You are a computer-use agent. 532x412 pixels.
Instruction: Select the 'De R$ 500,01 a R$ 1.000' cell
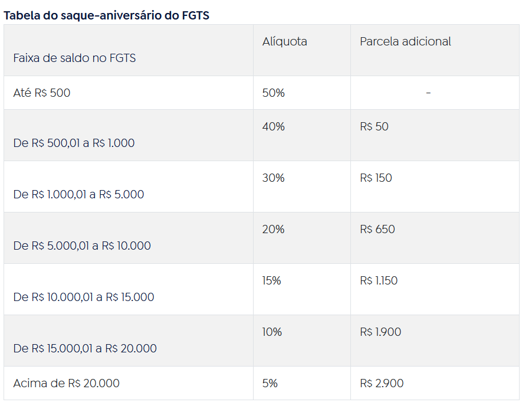(x=74, y=143)
